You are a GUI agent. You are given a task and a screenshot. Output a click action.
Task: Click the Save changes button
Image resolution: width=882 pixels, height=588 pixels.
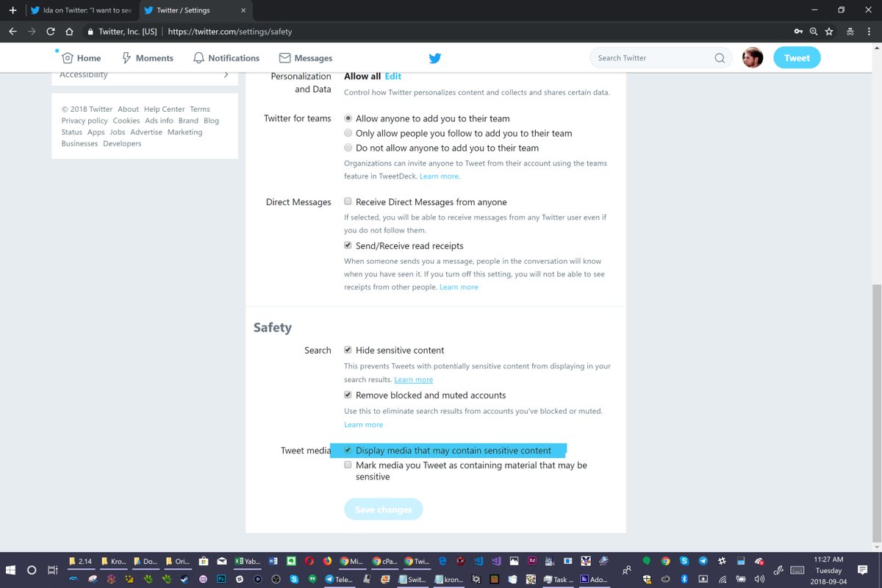pyautogui.click(x=384, y=509)
